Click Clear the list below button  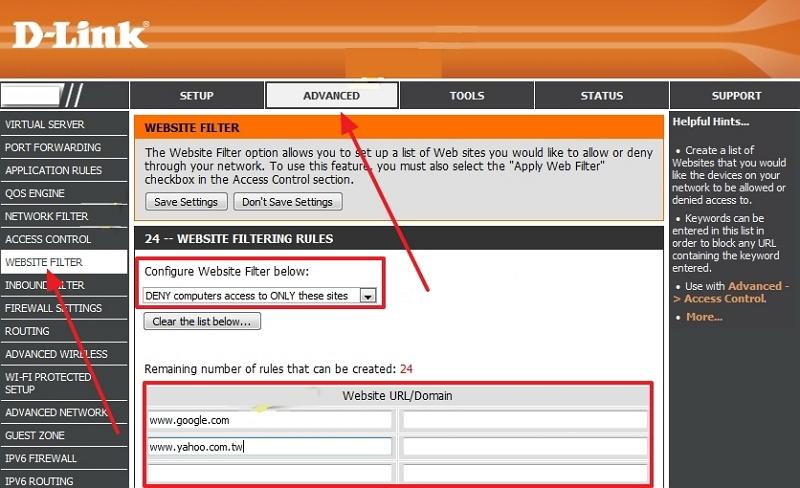pyautogui.click(x=203, y=322)
